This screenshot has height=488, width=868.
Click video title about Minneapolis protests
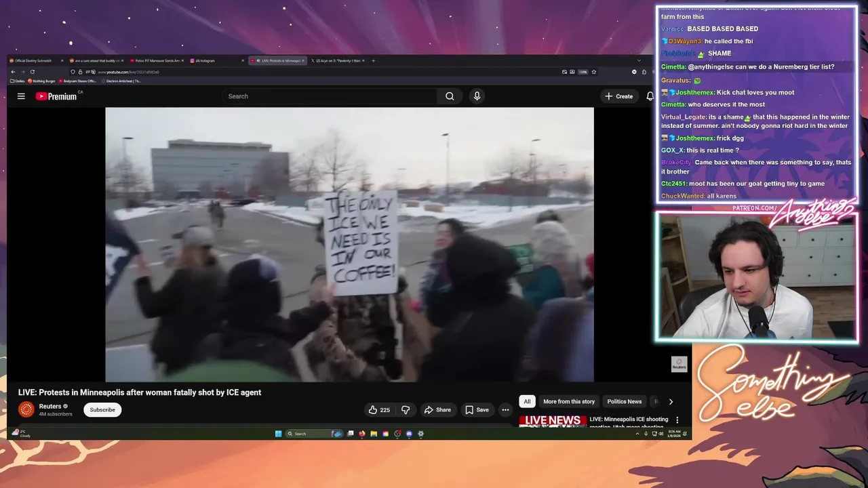tap(140, 392)
